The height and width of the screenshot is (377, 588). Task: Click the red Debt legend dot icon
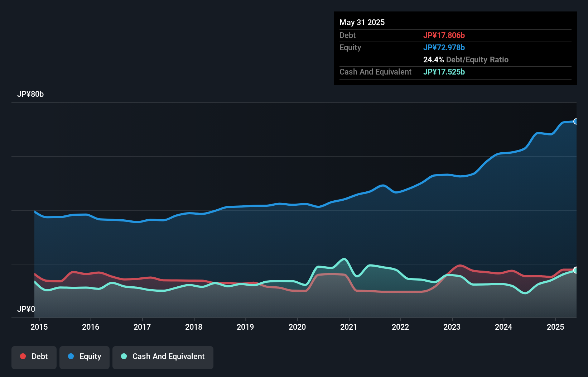(22, 356)
